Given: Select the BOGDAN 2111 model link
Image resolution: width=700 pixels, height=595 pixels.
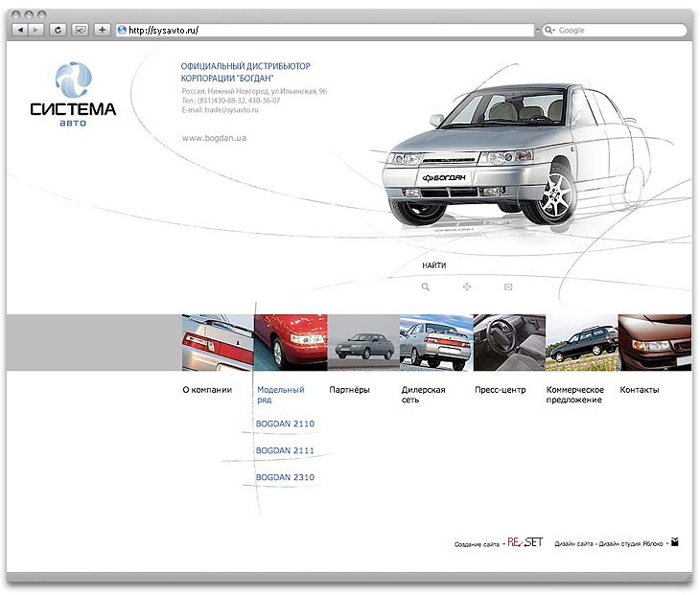Looking at the screenshot, I should [285, 450].
